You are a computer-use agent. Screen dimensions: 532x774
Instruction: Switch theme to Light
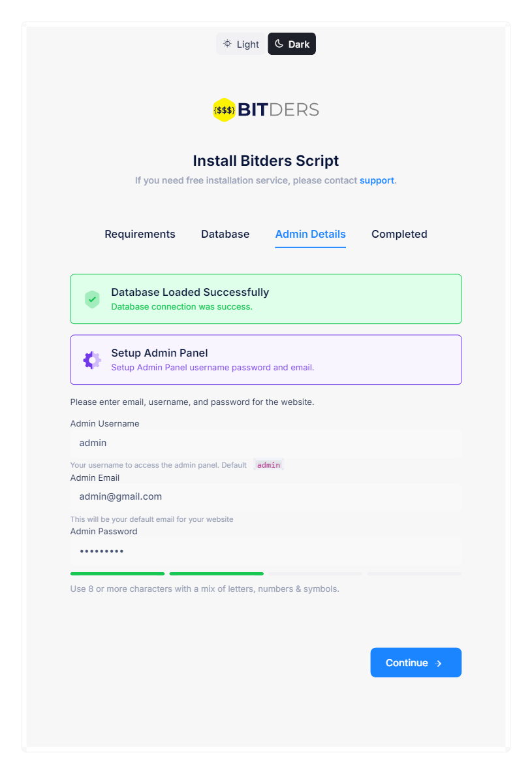(241, 44)
